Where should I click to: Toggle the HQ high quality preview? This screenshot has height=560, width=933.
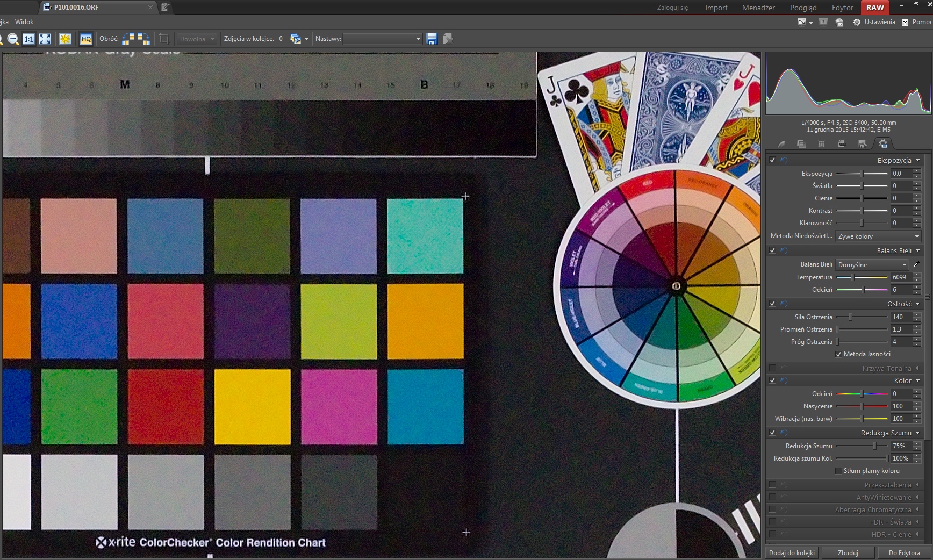[86, 39]
